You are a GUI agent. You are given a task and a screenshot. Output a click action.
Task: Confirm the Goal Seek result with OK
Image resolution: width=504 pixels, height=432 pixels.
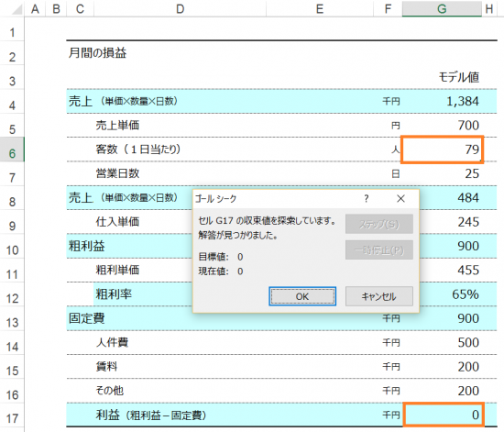(x=302, y=296)
